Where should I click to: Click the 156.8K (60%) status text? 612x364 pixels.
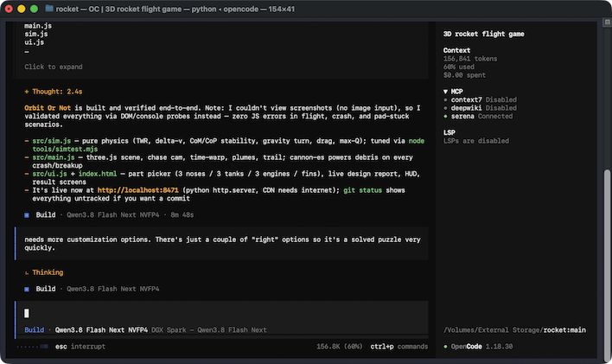(x=339, y=347)
